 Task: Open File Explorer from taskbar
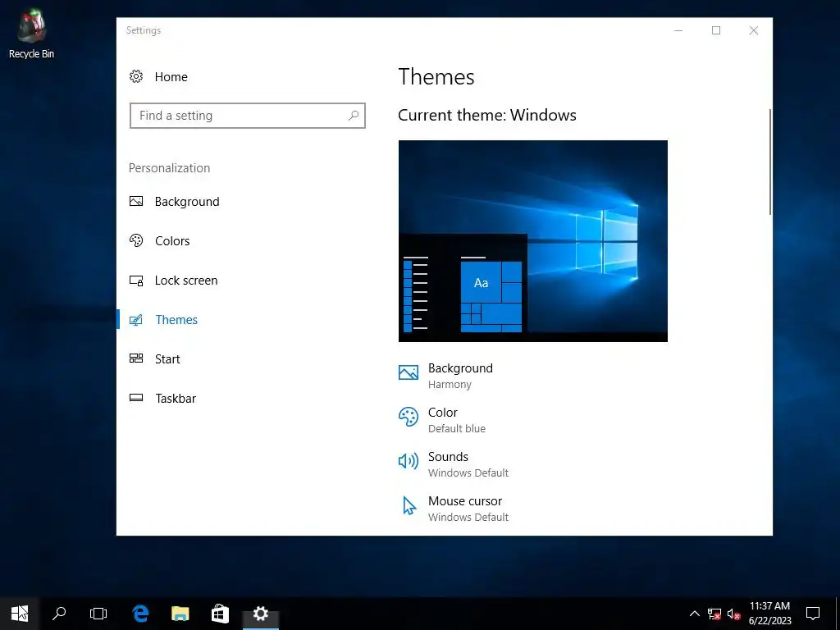(180, 614)
